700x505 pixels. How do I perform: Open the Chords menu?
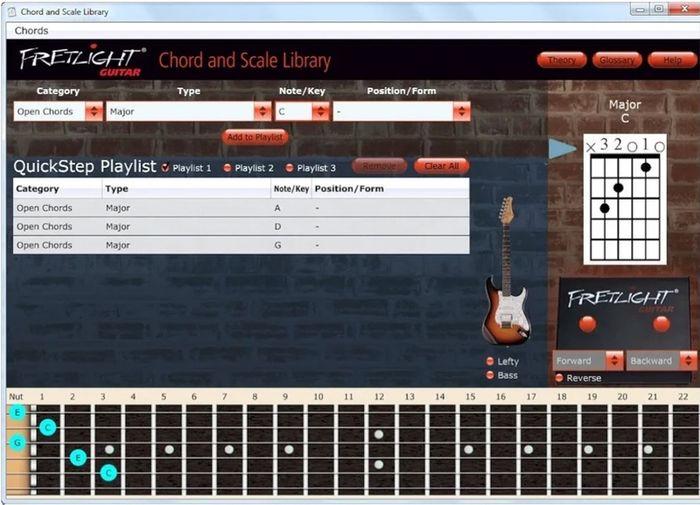coord(31,31)
